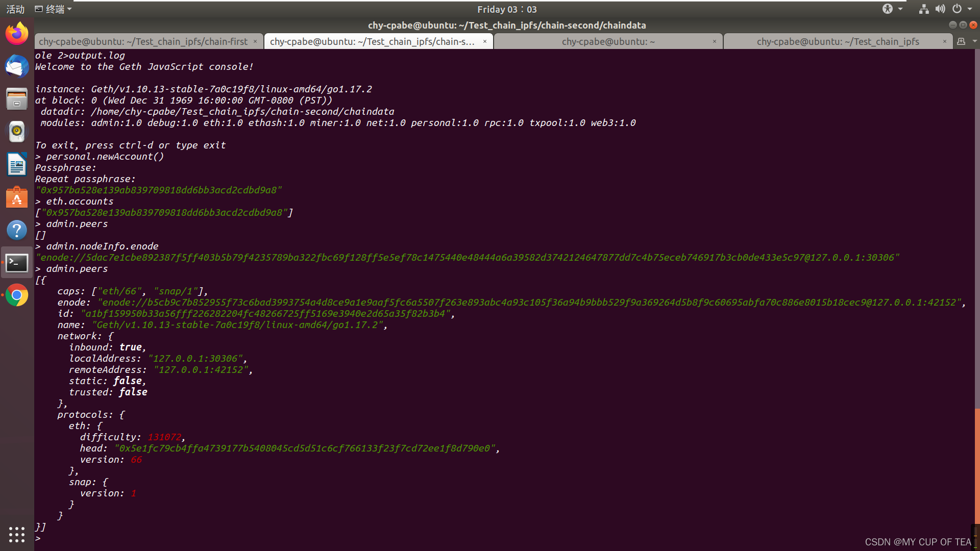The height and width of the screenshot is (551, 980).
Task: Switch to the chain-first terminal tab
Action: click(x=143, y=41)
